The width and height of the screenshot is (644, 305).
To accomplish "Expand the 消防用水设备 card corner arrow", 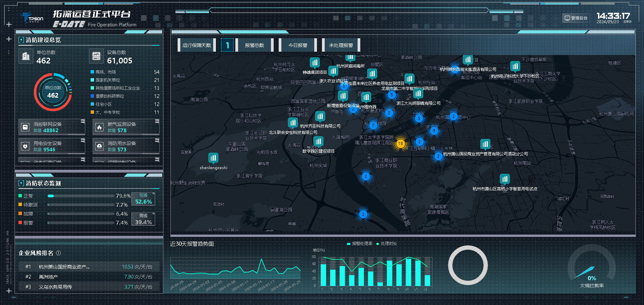I will pyautogui.click(x=157, y=141).
